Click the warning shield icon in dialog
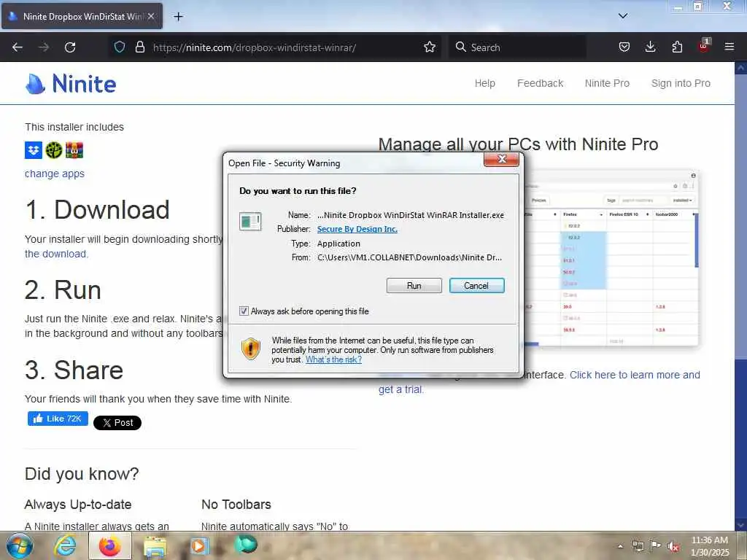The height and width of the screenshot is (560, 747). pyautogui.click(x=251, y=349)
